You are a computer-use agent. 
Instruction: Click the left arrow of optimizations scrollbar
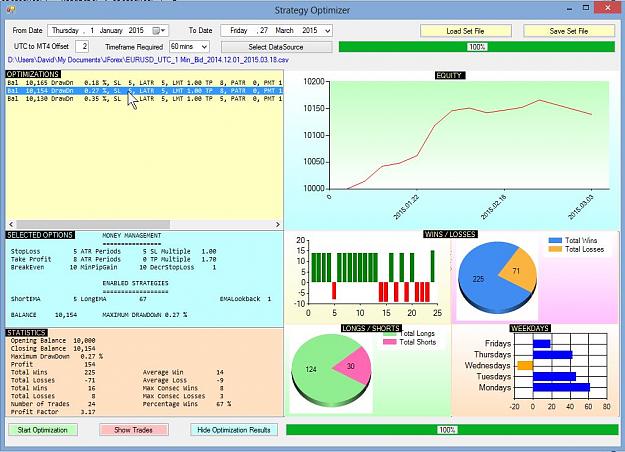tap(11, 224)
